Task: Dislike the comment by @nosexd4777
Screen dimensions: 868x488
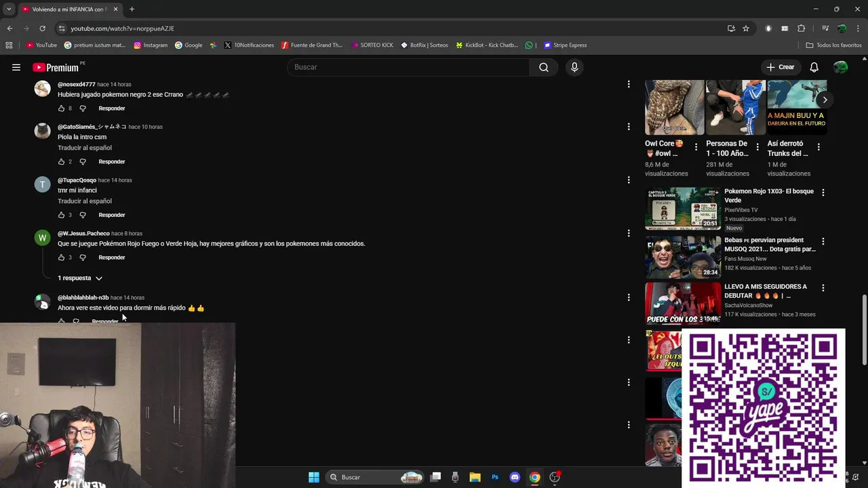Action: pyautogui.click(x=83, y=108)
